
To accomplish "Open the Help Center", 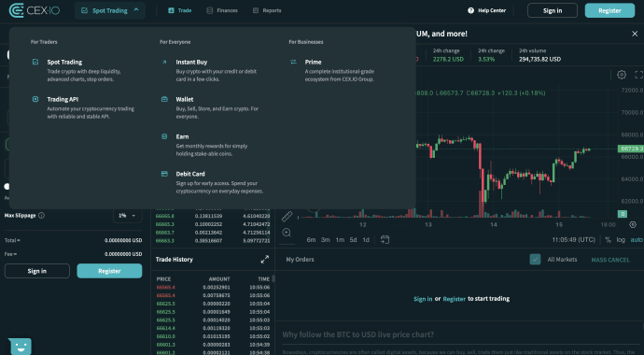I will [x=486, y=10].
